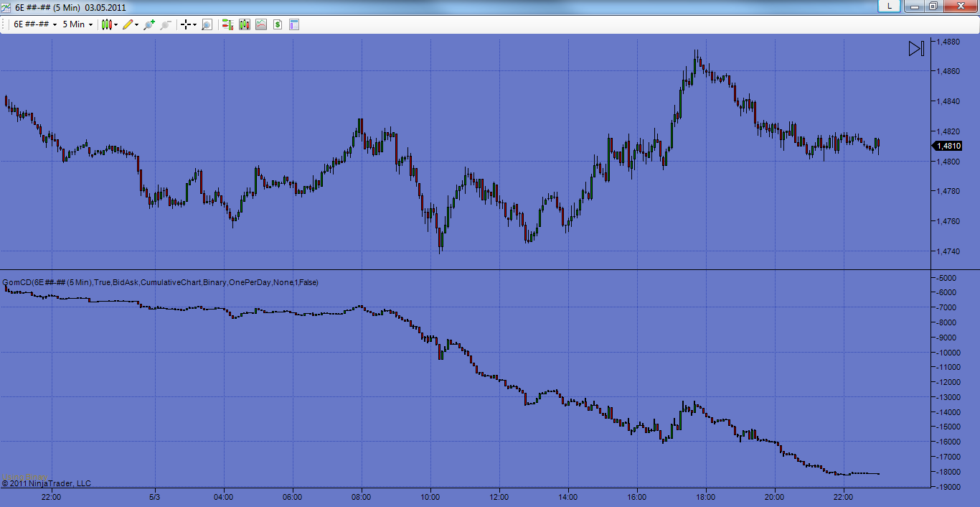Image resolution: width=980 pixels, height=507 pixels.
Task: Click the -14000 indicator axis label
Action: (950, 412)
